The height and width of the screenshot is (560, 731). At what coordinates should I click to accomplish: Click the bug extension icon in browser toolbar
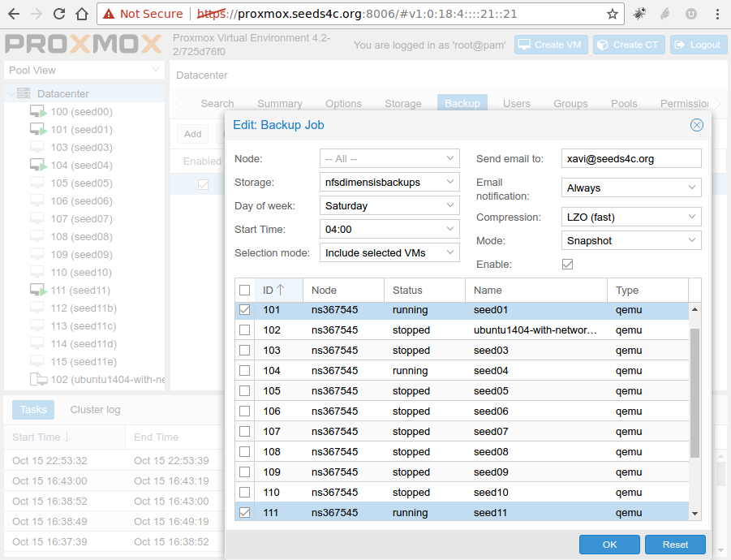pos(639,14)
